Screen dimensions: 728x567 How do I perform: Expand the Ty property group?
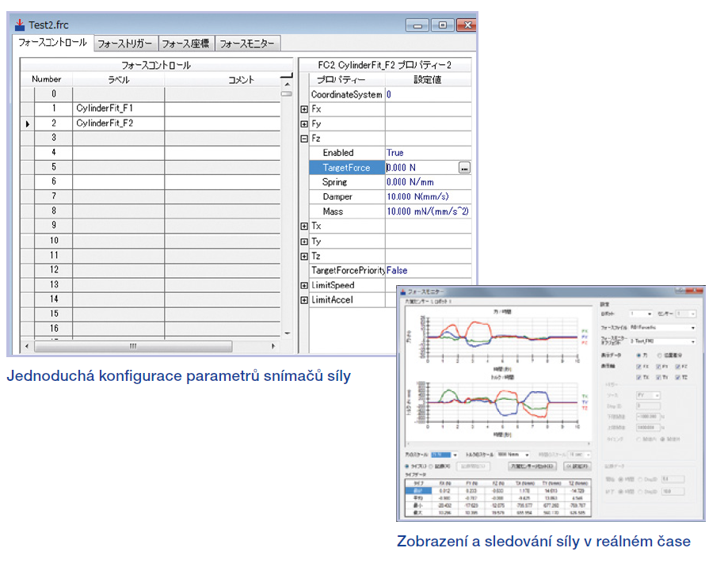pyautogui.click(x=304, y=242)
